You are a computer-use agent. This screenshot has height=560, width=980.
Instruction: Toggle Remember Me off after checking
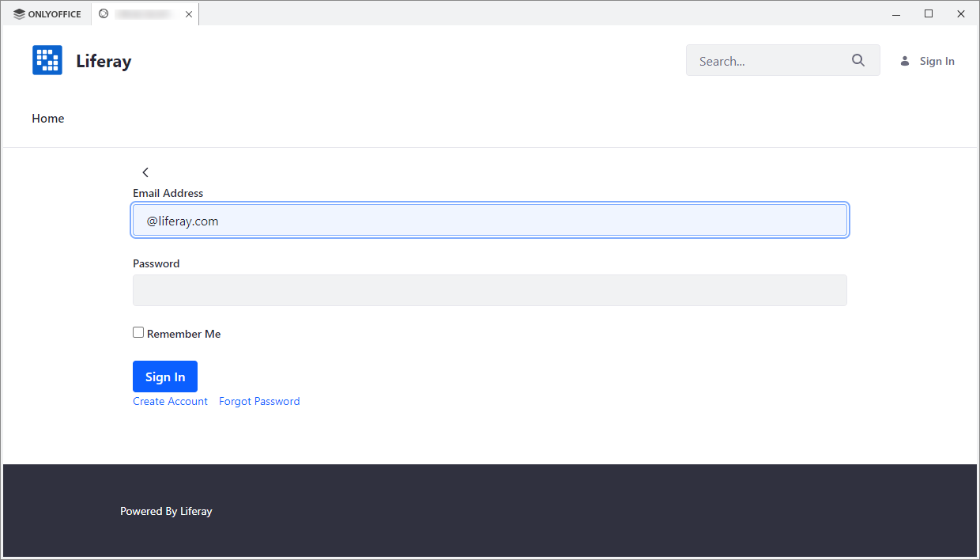pyautogui.click(x=138, y=332)
